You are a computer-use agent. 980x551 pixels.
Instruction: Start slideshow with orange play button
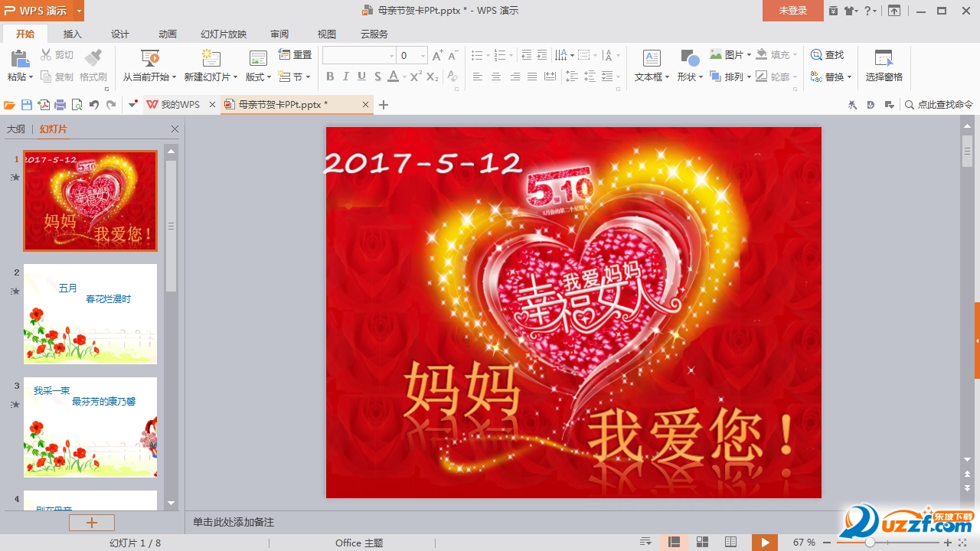pos(764,543)
